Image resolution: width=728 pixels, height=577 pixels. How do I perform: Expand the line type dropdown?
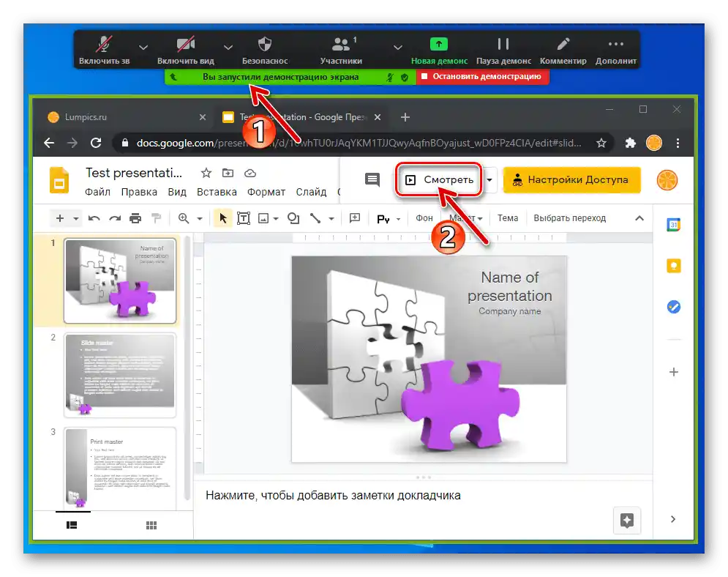point(331,218)
